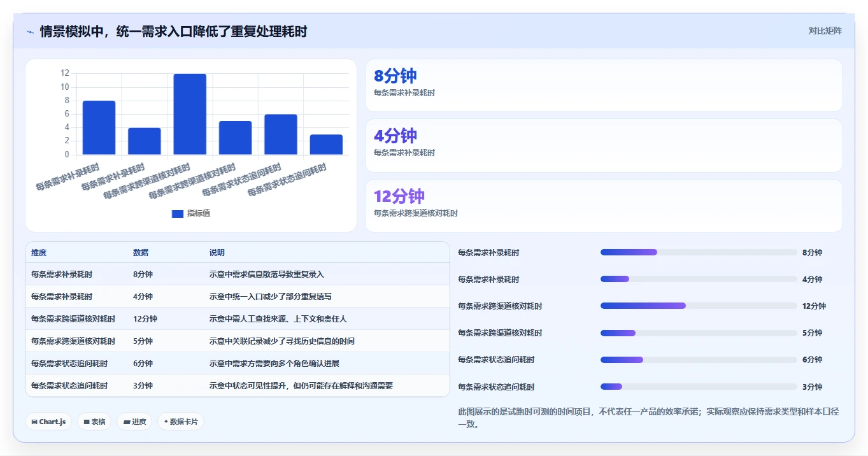
Task: Click the lightning icon beside the title
Action: 30,31
